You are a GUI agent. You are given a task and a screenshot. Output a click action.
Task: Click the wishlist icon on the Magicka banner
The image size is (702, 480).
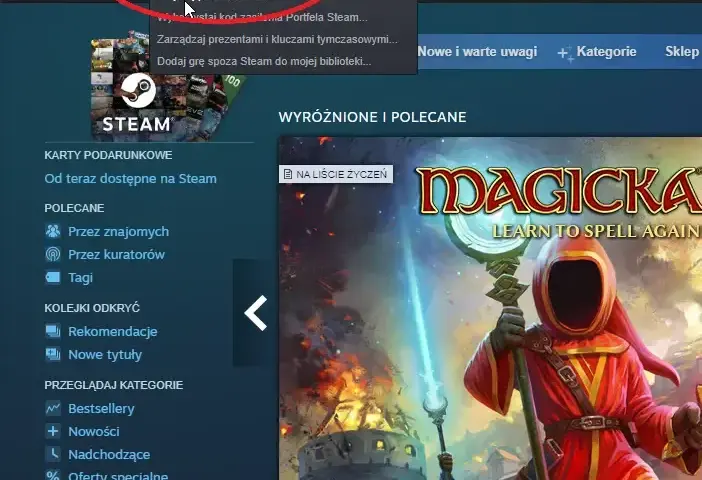click(x=288, y=174)
